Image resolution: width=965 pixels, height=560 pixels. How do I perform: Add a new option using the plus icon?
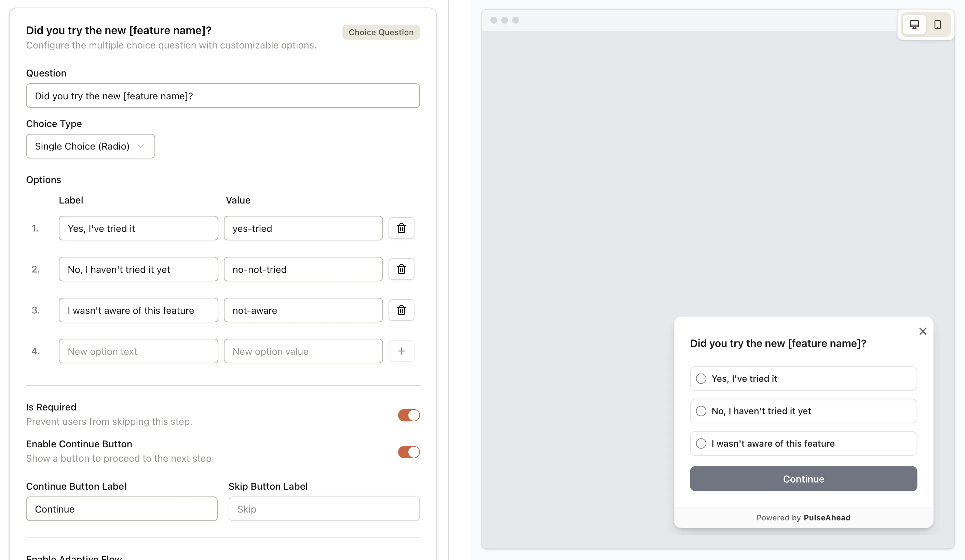(x=401, y=351)
